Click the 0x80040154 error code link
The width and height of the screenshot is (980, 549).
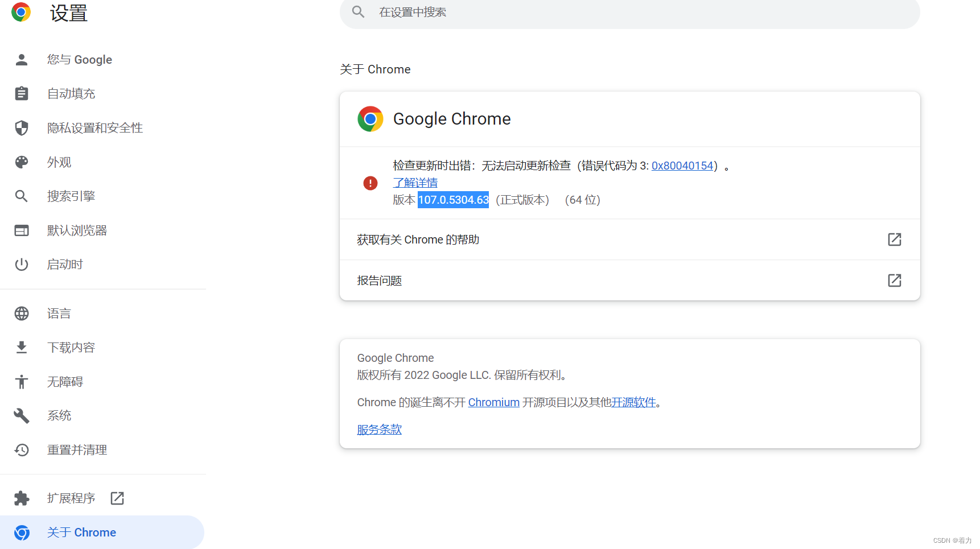682,165
